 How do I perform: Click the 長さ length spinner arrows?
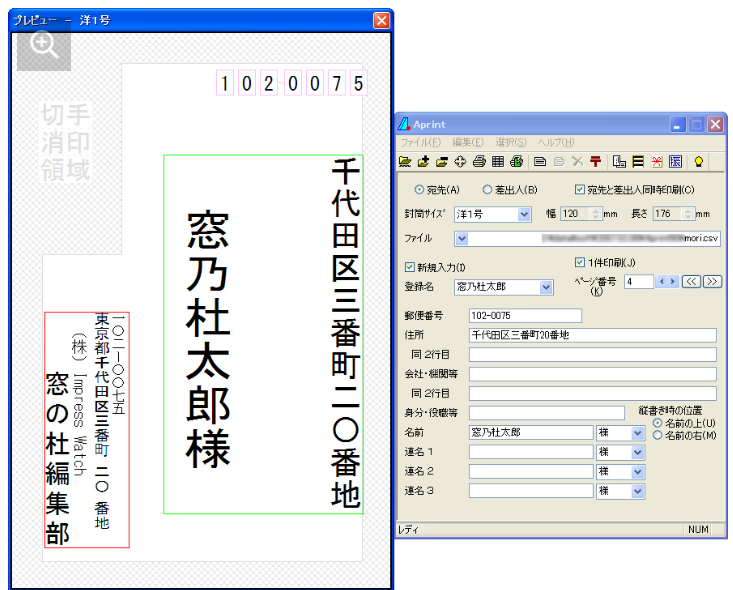click(x=688, y=214)
